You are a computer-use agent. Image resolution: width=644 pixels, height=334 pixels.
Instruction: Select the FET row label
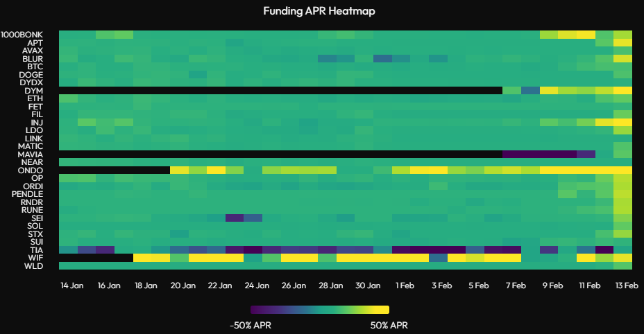click(x=35, y=107)
